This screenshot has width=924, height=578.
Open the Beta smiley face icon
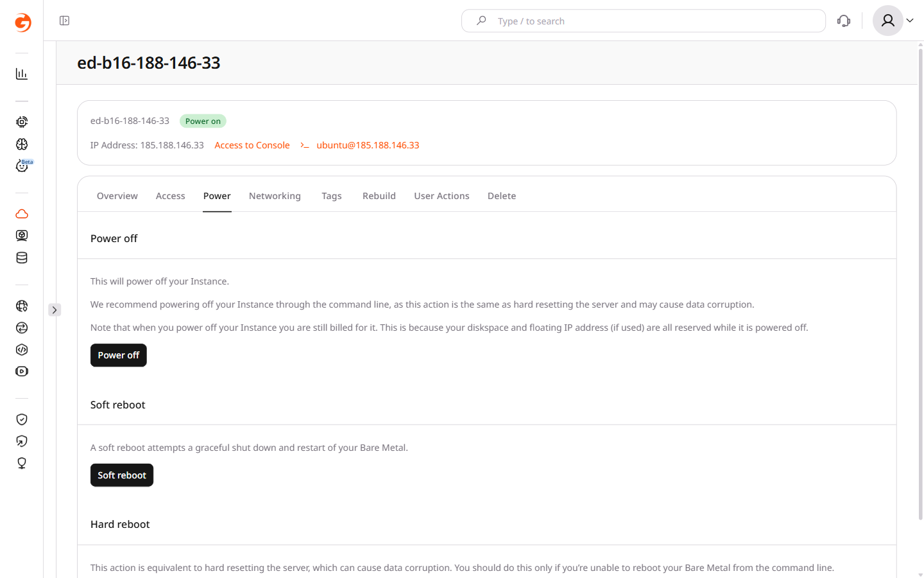(x=22, y=166)
